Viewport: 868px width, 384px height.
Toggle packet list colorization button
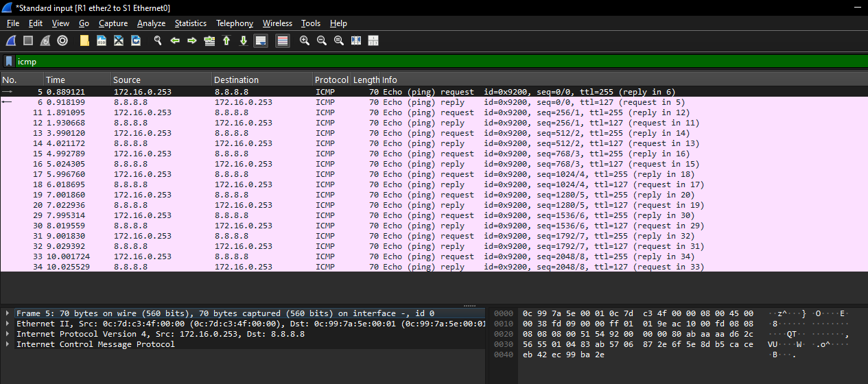[x=282, y=40]
